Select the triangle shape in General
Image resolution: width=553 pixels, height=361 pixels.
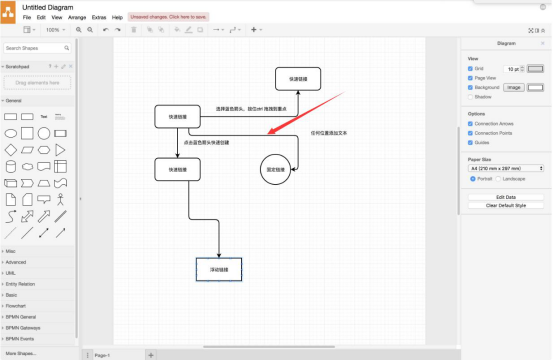[x=60, y=150]
